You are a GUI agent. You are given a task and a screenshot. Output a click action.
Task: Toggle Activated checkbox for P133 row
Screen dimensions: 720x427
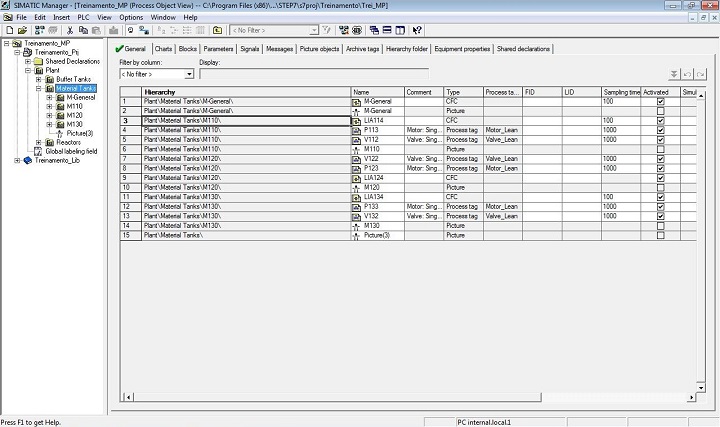point(660,207)
